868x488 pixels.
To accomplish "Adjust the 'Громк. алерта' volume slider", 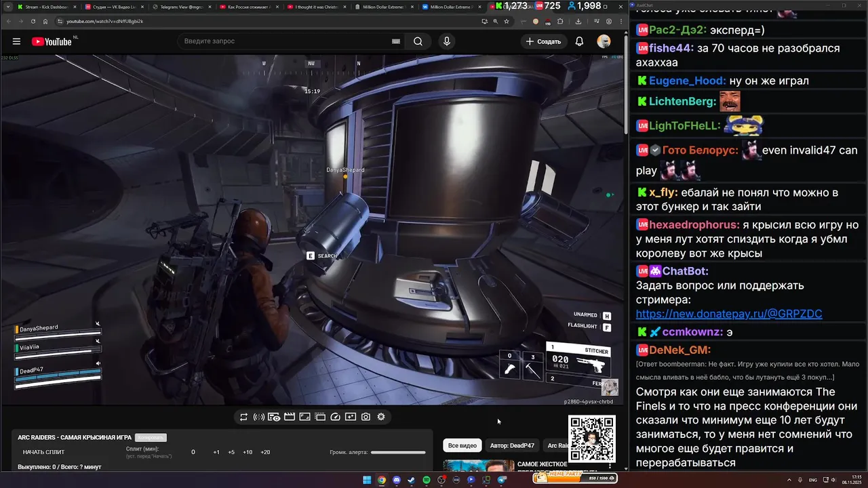I will pyautogui.click(x=398, y=452).
